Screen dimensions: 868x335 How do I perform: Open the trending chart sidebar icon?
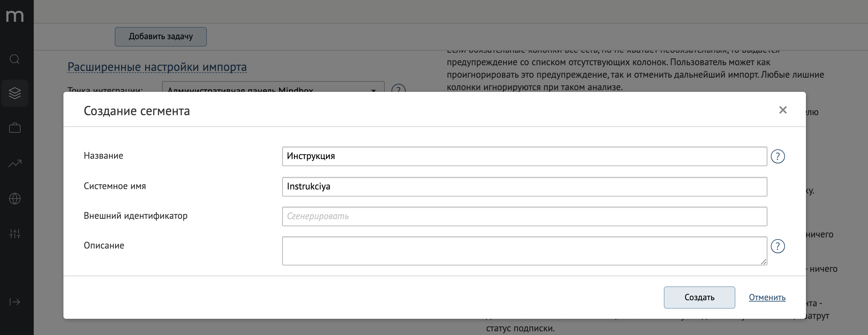click(x=15, y=163)
